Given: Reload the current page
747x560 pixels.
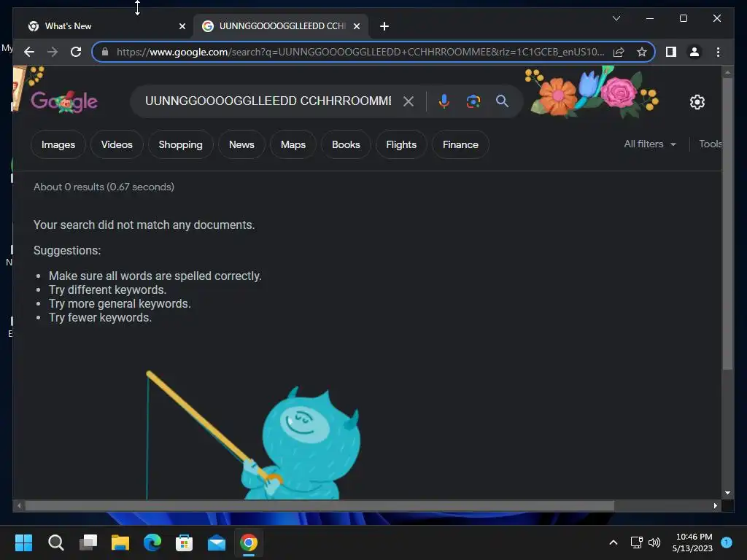Looking at the screenshot, I should click(x=76, y=52).
